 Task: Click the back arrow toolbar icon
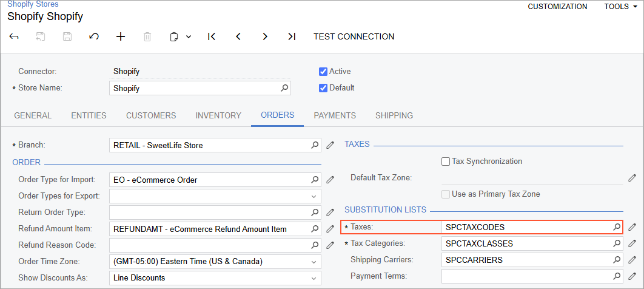14,36
